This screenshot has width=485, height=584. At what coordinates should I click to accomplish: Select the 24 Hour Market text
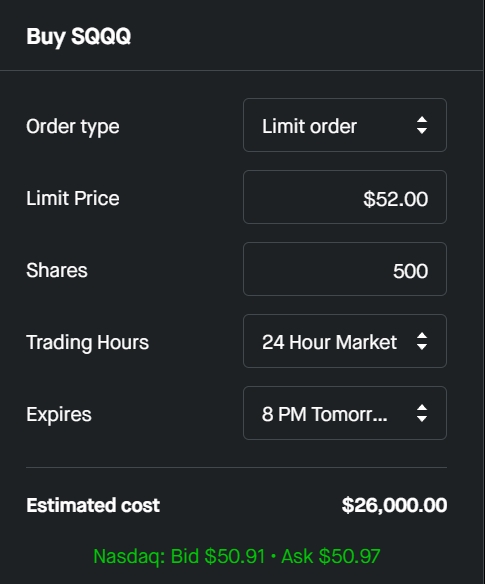329,342
